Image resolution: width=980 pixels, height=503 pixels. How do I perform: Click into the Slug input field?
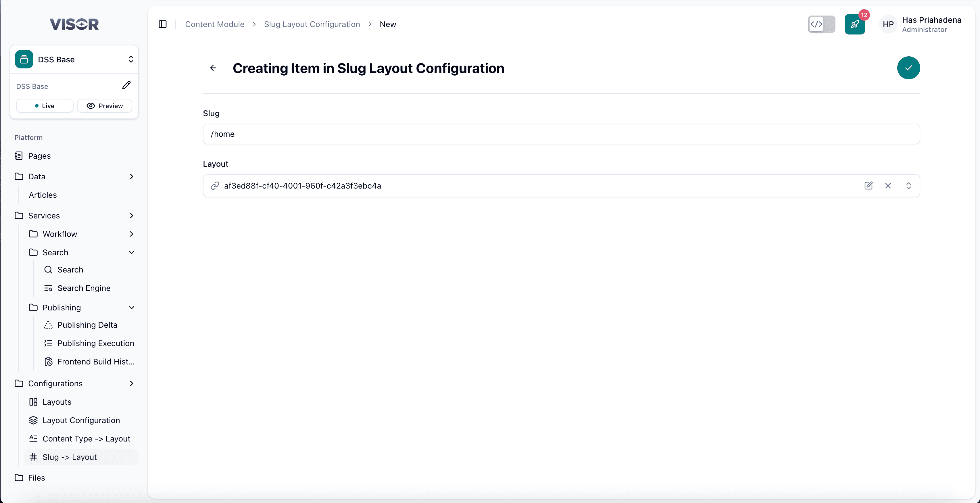click(x=561, y=134)
